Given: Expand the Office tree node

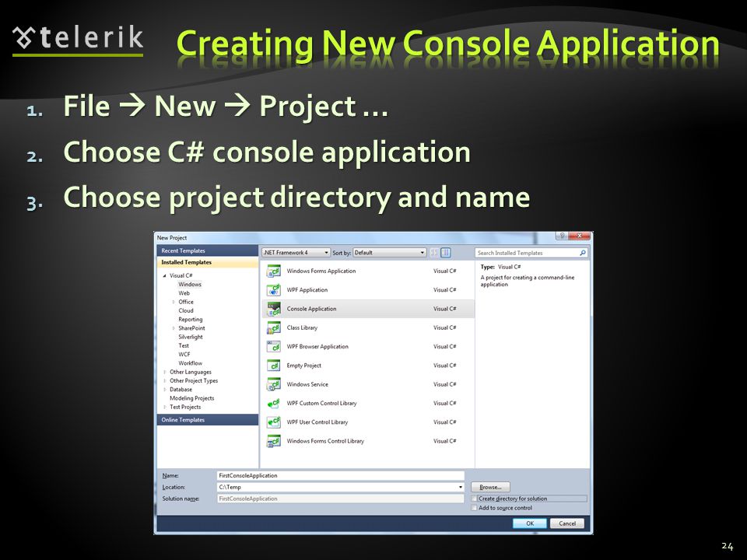Looking at the screenshot, I should pyautogui.click(x=174, y=302).
